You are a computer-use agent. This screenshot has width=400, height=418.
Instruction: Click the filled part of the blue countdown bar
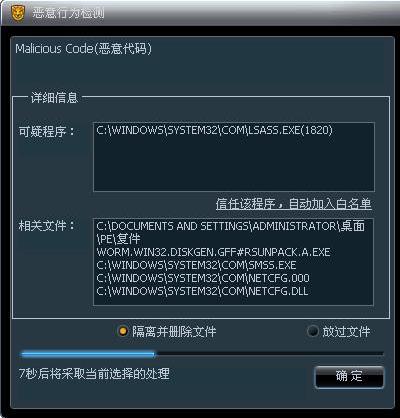[x=88, y=354]
